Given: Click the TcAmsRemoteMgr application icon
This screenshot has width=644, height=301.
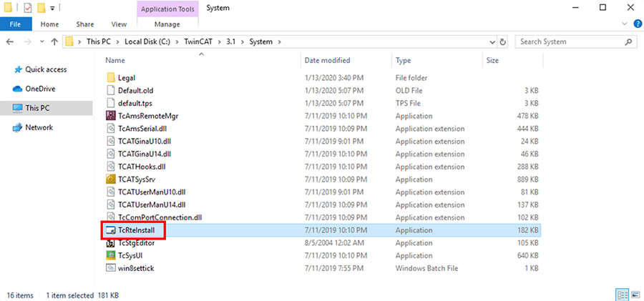Looking at the screenshot, I should (x=110, y=116).
